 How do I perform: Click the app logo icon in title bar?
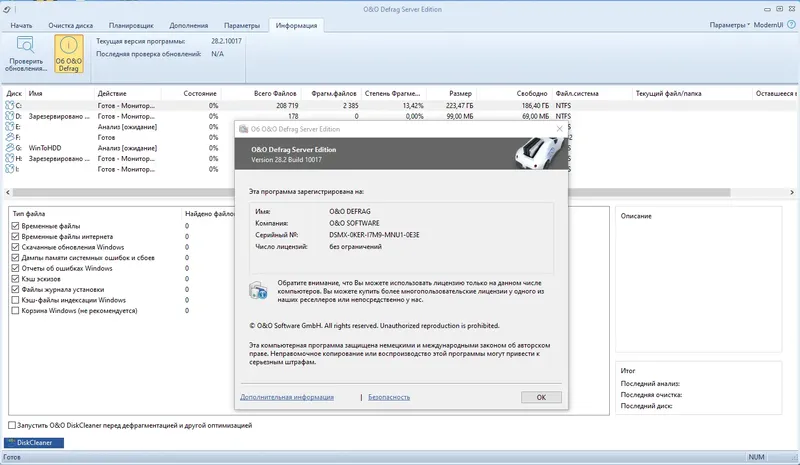(7, 9)
